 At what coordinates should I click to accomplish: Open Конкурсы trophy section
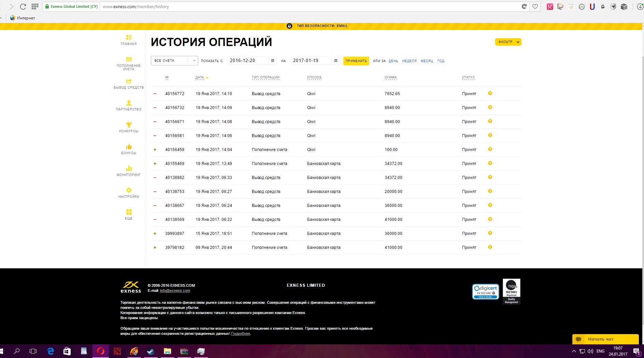click(129, 128)
